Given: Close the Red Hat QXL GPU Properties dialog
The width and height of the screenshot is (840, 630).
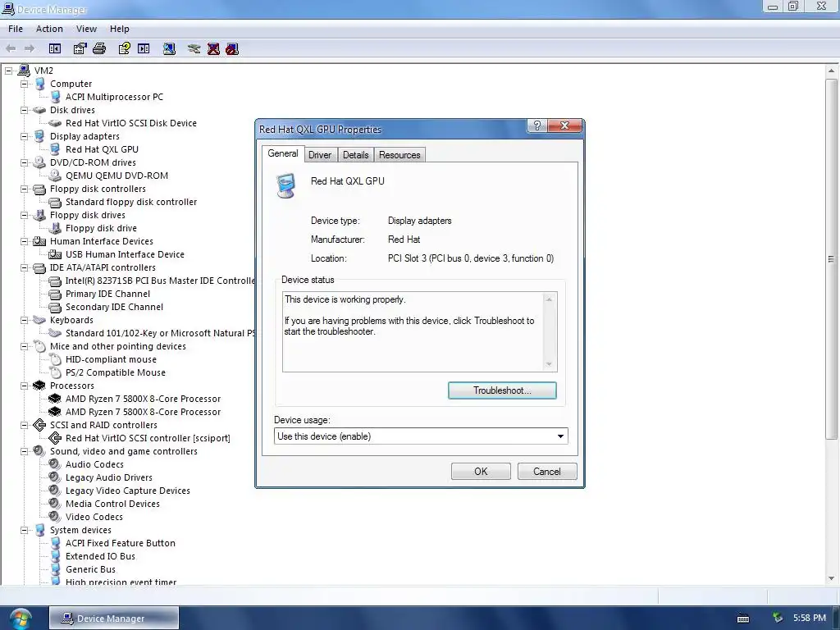Looking at the screenshot, I should [x=564, y=126].
